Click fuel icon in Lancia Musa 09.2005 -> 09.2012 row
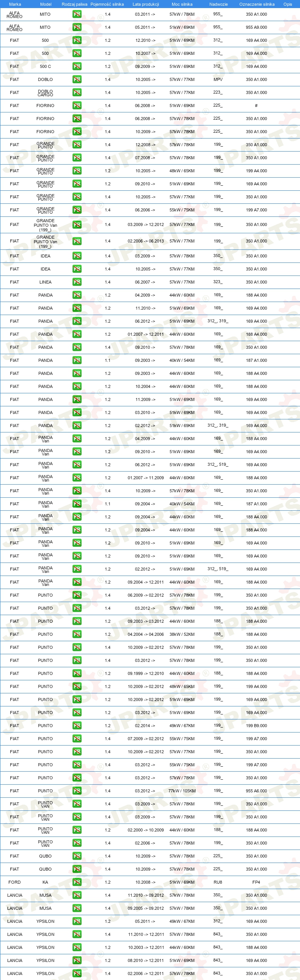This screenshot has width=300, height=980. [77, 908]
